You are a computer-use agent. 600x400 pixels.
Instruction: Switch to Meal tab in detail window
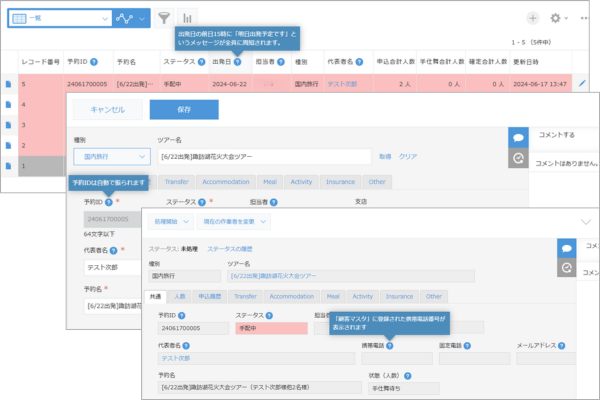[333, 297]
